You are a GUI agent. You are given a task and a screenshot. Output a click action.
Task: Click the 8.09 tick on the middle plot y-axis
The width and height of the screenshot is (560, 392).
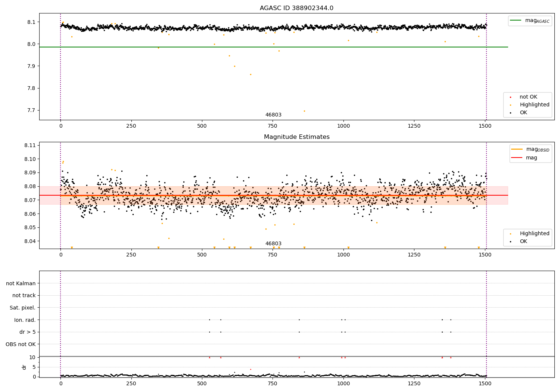[30, 173]
